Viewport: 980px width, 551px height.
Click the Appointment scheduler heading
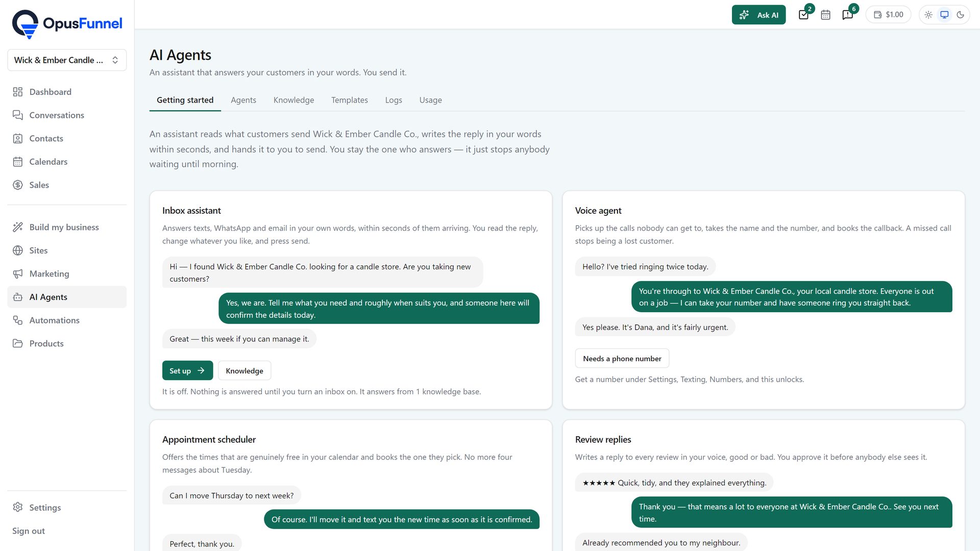209,440
